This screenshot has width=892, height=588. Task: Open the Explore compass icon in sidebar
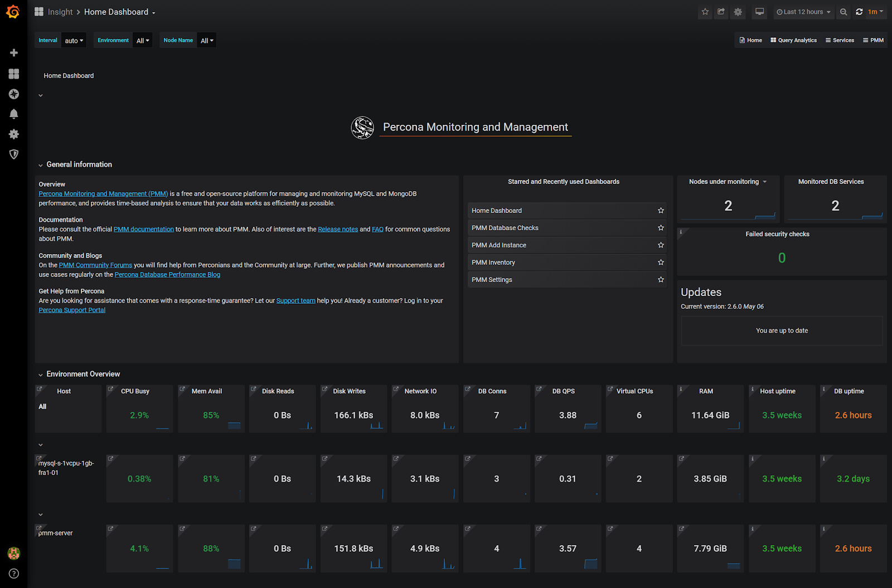pyautogui.click(x=13, y=94)
